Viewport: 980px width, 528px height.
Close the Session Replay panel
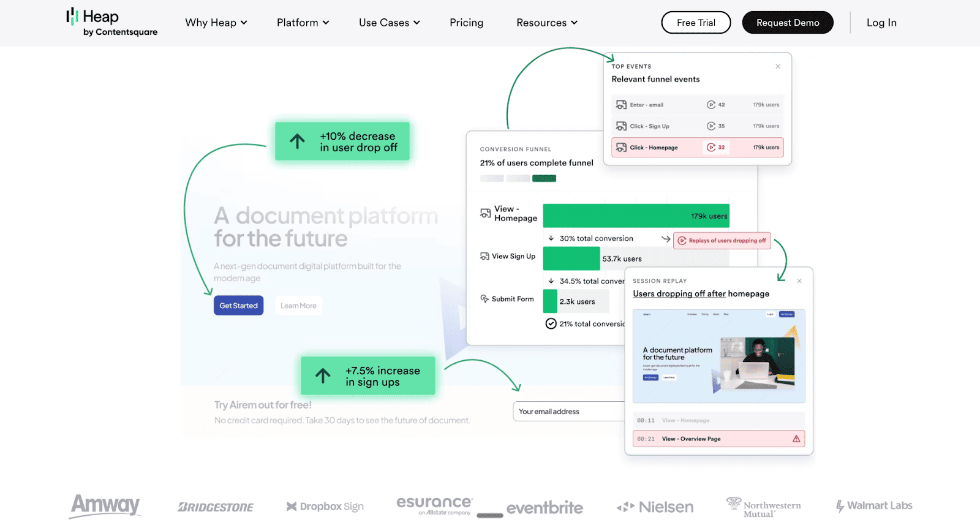pos(799,281)
